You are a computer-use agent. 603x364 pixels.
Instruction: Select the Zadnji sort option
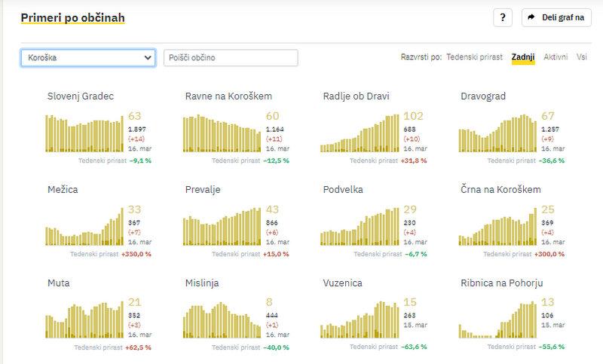tap(522, 57)
